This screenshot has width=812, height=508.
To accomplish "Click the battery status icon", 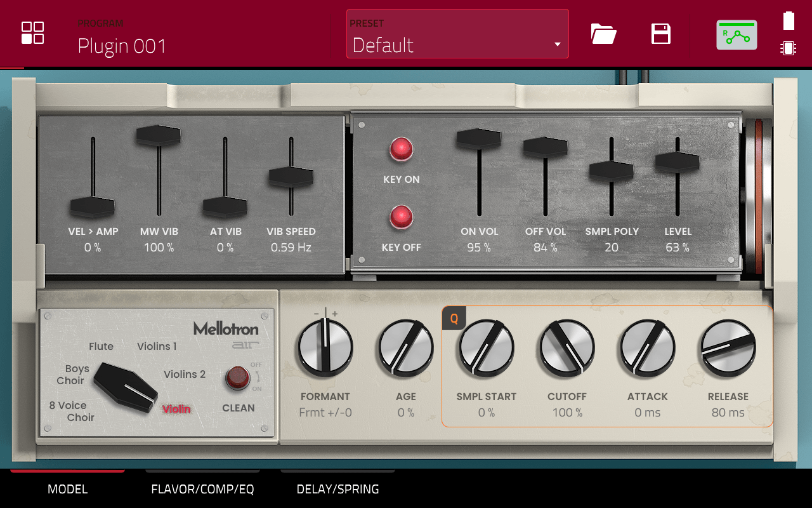I will coord(789,21).
